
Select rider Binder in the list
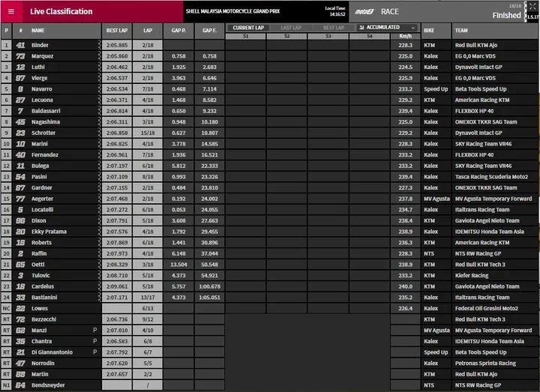pos(40,45)
